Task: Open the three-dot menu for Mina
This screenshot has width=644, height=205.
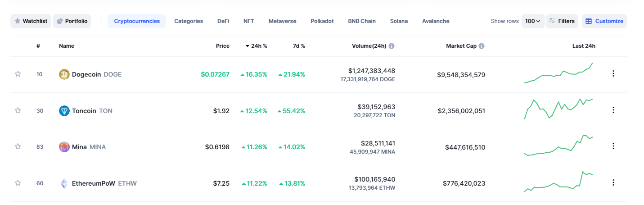Action: pyautogui.click(x=613, y=146)
